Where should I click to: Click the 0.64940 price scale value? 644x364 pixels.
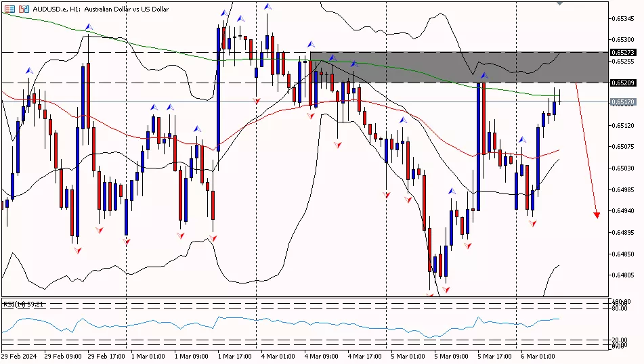[x=622, y=211]
